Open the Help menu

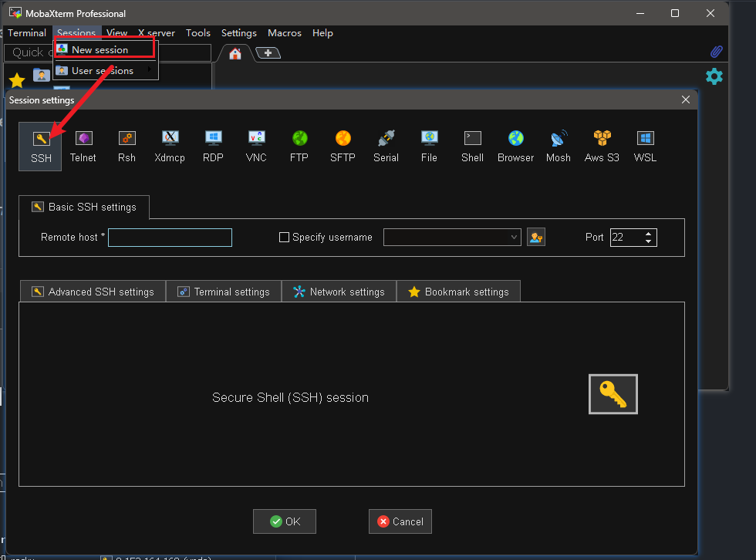click(322, 32)
